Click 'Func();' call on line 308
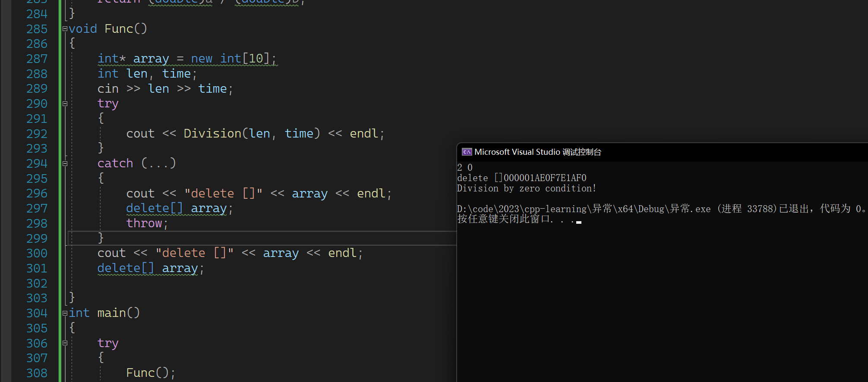Viewport: 868px width, 382px height. (x=151, y=373)
